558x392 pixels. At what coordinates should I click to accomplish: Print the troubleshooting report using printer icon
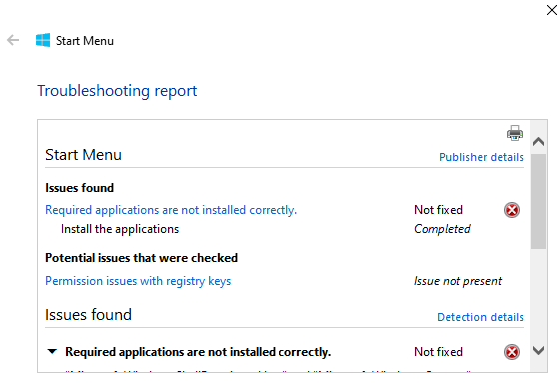[515, 133]
